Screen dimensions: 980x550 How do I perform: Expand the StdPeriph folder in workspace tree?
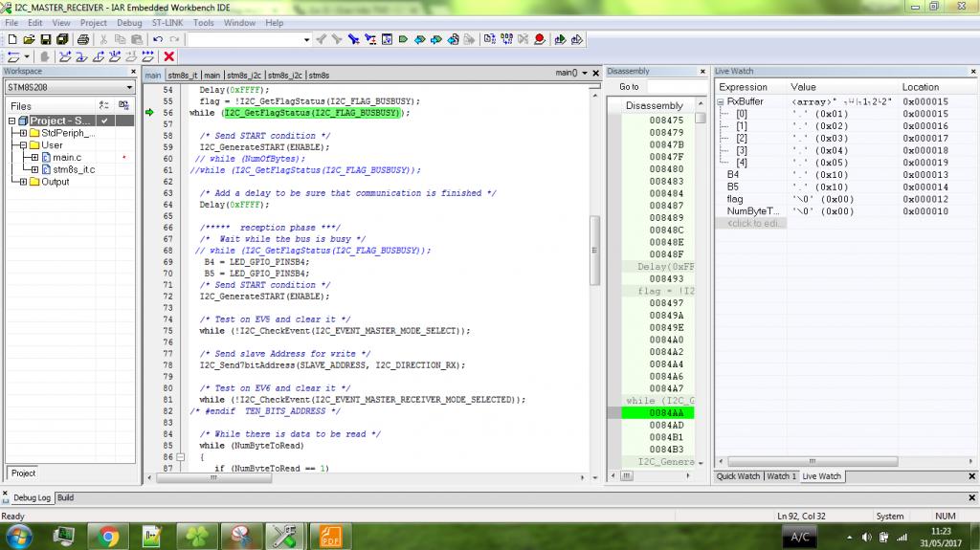point(23,133)
